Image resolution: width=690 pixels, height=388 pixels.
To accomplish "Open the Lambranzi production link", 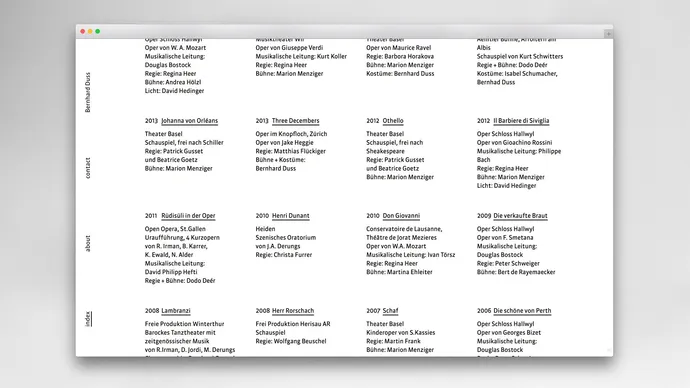I will coord(176,311).
